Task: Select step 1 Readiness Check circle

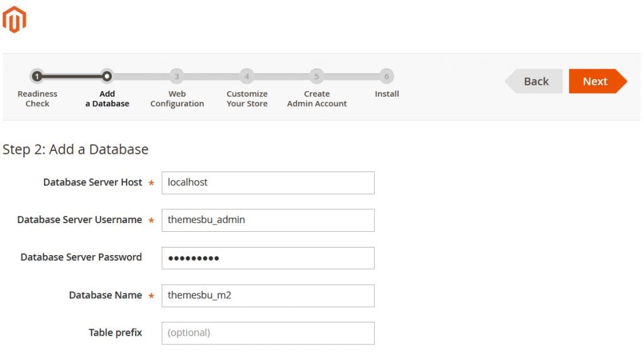Action: click(x=37, y=77)
